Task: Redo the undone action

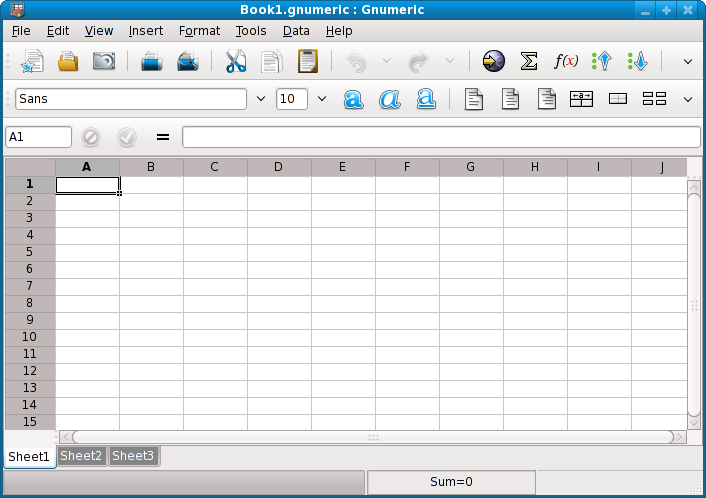Action: (x=419, y=61)
